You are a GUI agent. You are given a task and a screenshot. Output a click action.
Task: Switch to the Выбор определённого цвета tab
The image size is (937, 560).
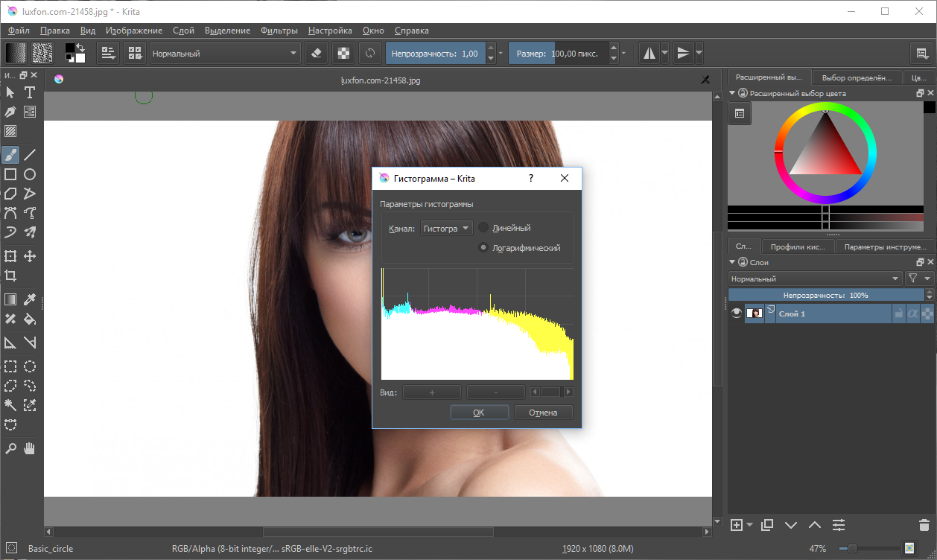857,77
